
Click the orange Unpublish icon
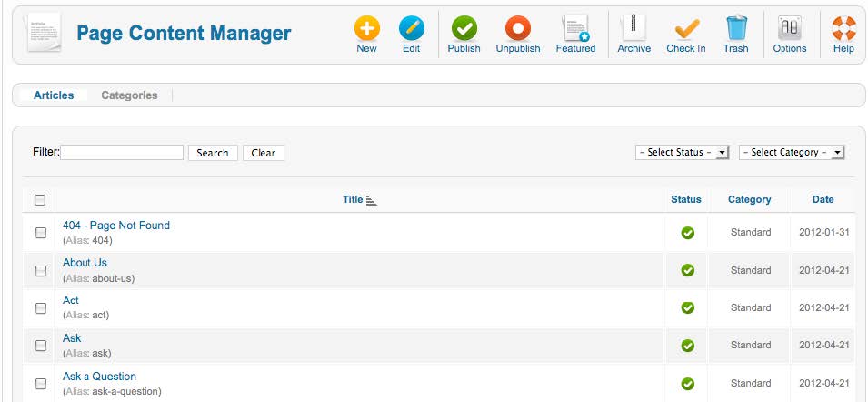coord(518,29)
